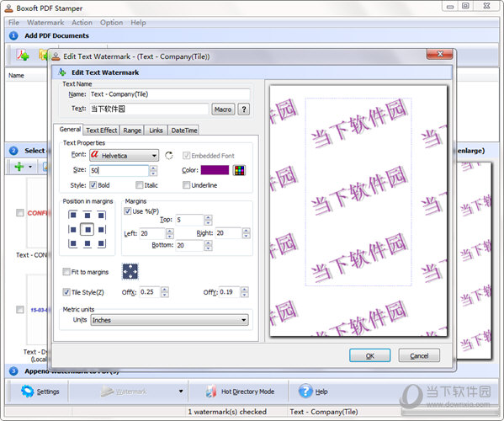This screenshot has height=421, width=504.
Task: Click the green plus add watermark icon
Action: coord(19,167)
